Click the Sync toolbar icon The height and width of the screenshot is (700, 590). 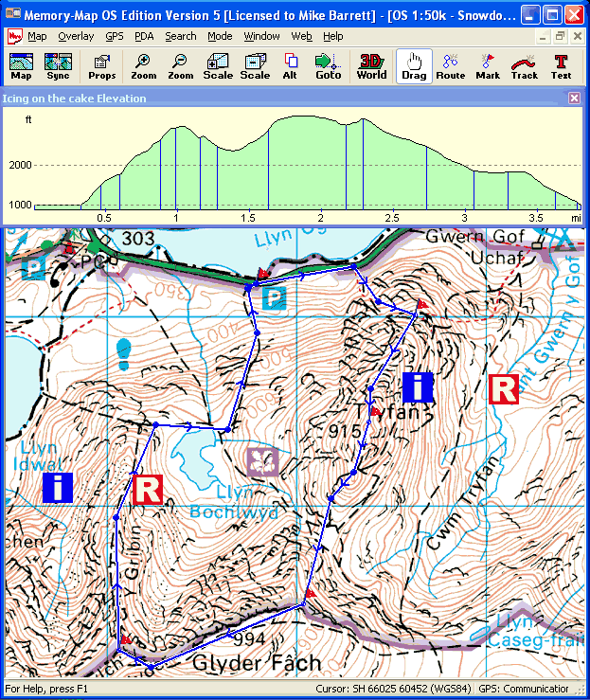tap(58, 66)
